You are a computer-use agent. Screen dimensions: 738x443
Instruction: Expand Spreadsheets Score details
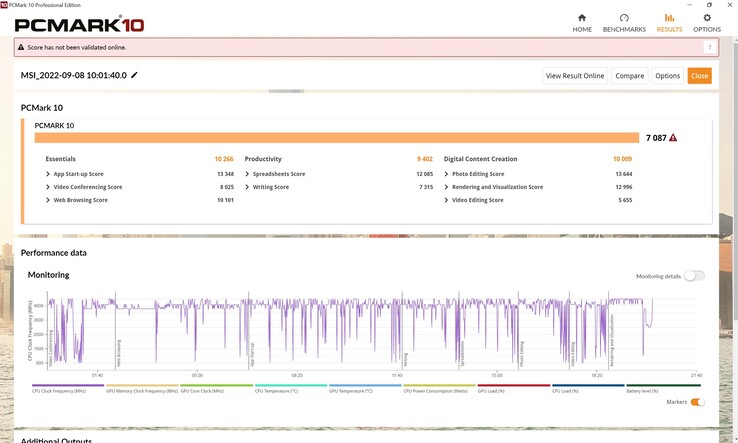247,174
